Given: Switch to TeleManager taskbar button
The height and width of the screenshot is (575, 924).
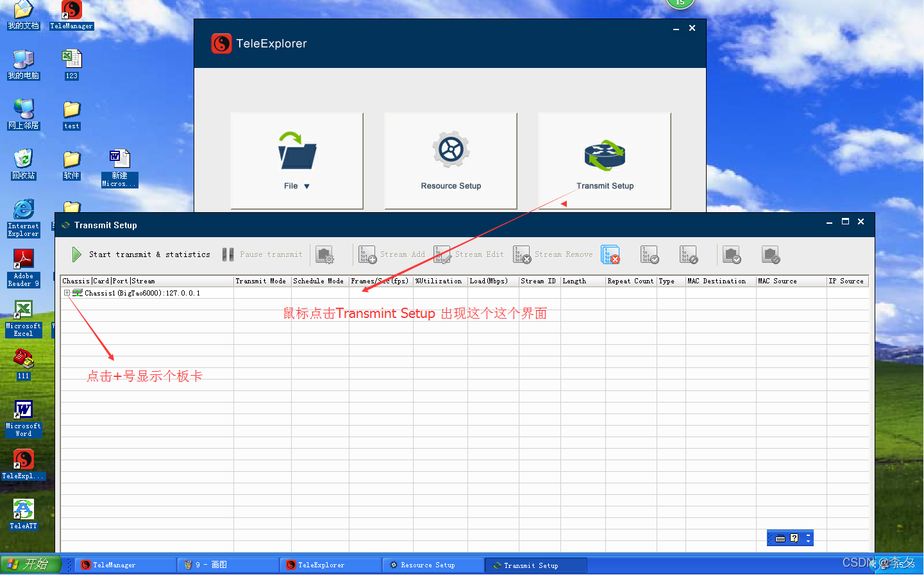Looking at the screenshot, I should (x=126, y=565).
